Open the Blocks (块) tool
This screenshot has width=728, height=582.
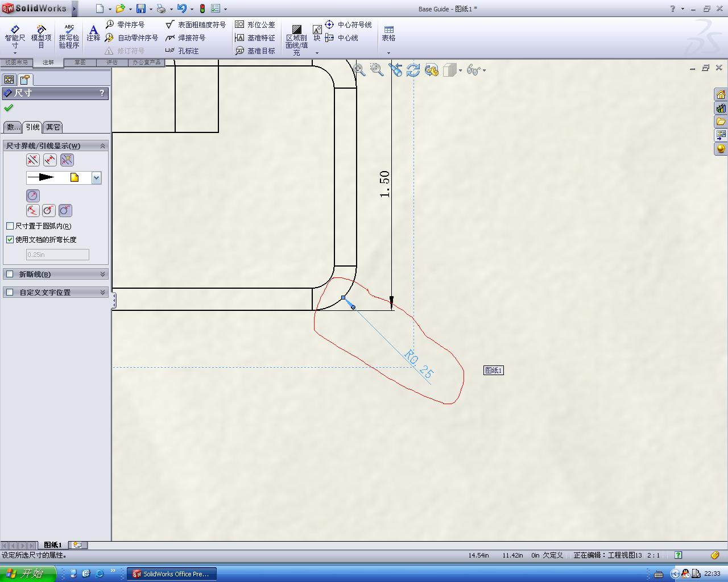tap(317, 34)
